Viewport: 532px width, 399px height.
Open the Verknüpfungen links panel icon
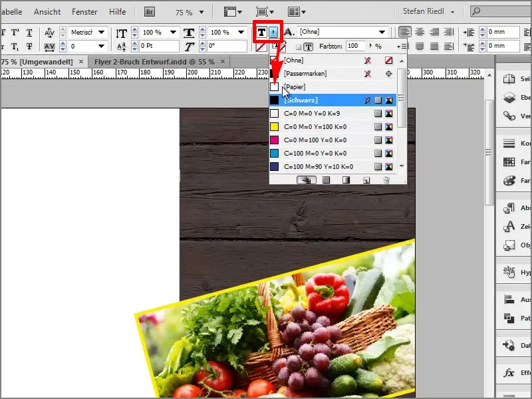point(509,116)
